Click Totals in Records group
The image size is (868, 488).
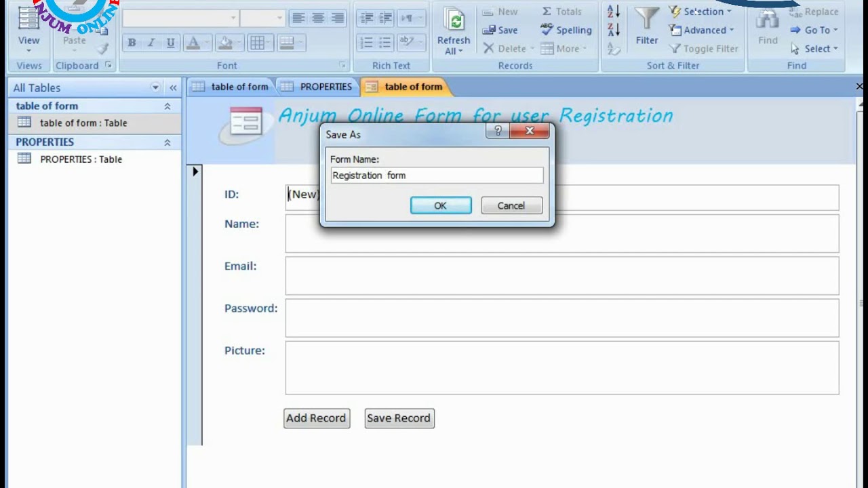[561, 12]
